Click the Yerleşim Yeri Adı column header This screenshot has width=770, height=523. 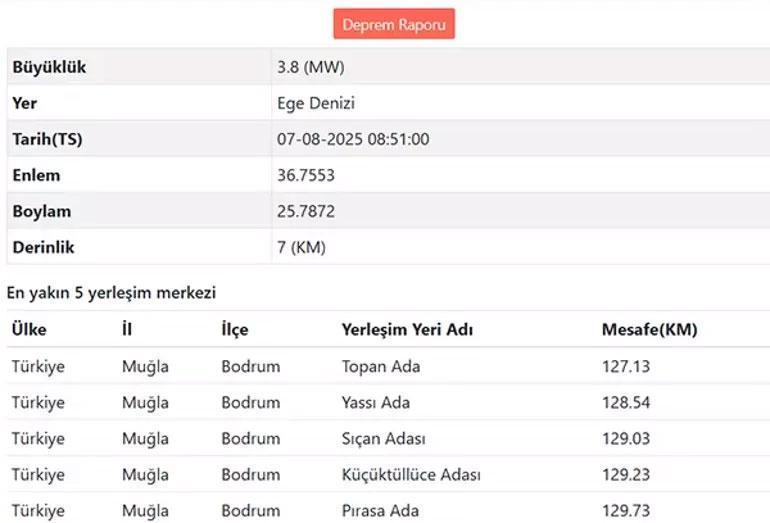coord(407,329)
